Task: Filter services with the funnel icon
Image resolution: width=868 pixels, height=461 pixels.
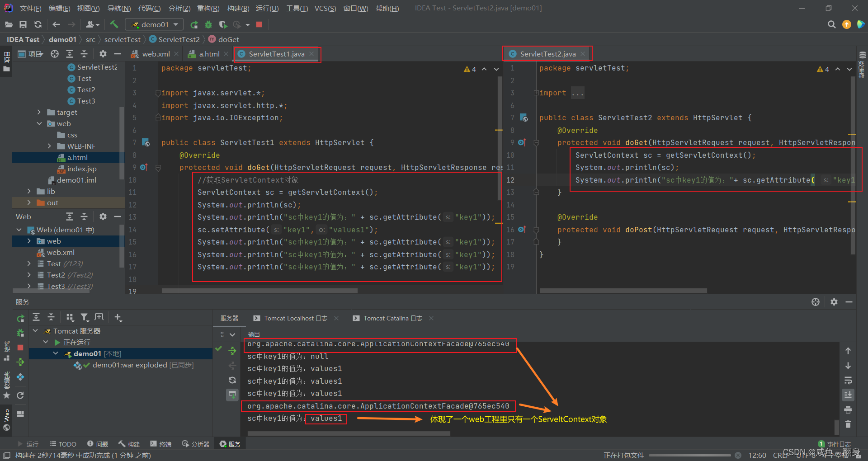Action: click(85, 317)
